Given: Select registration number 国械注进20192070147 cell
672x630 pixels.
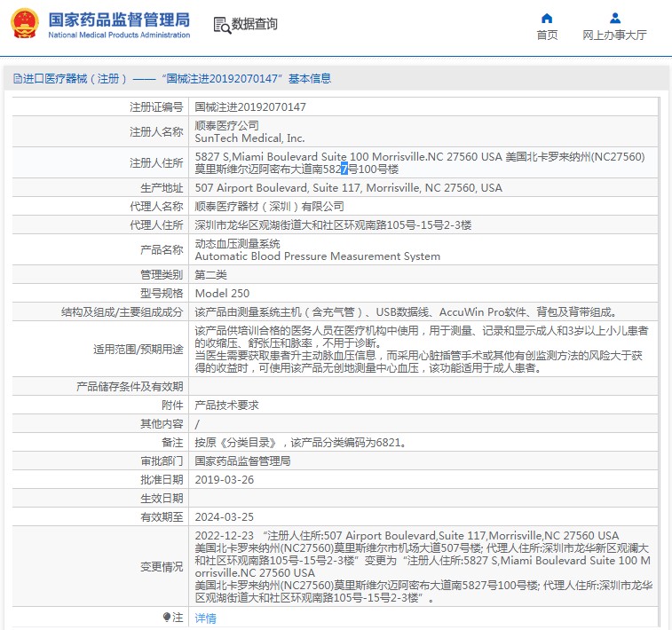Looking at the screenshot, I should [x=250, y=106].
